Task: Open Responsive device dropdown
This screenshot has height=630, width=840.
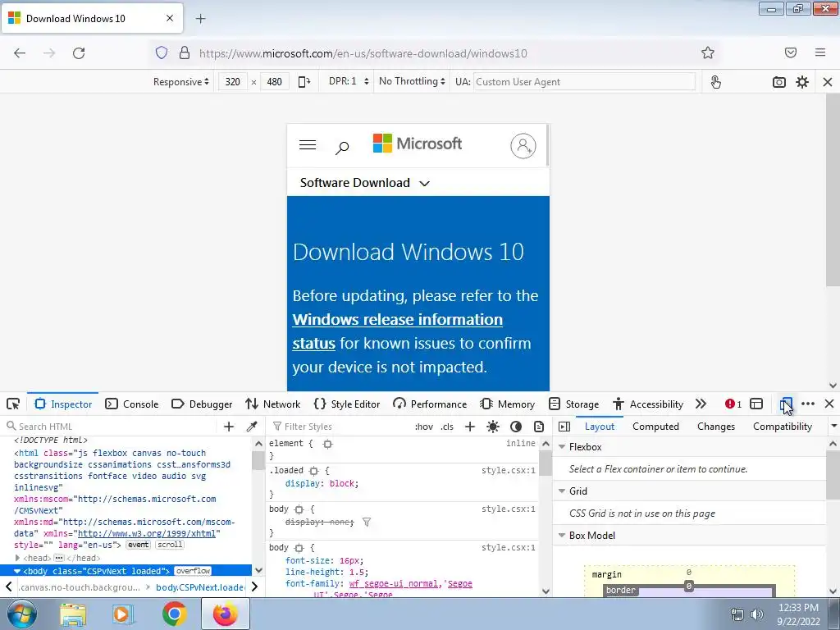Action: (x=180, y=82)
